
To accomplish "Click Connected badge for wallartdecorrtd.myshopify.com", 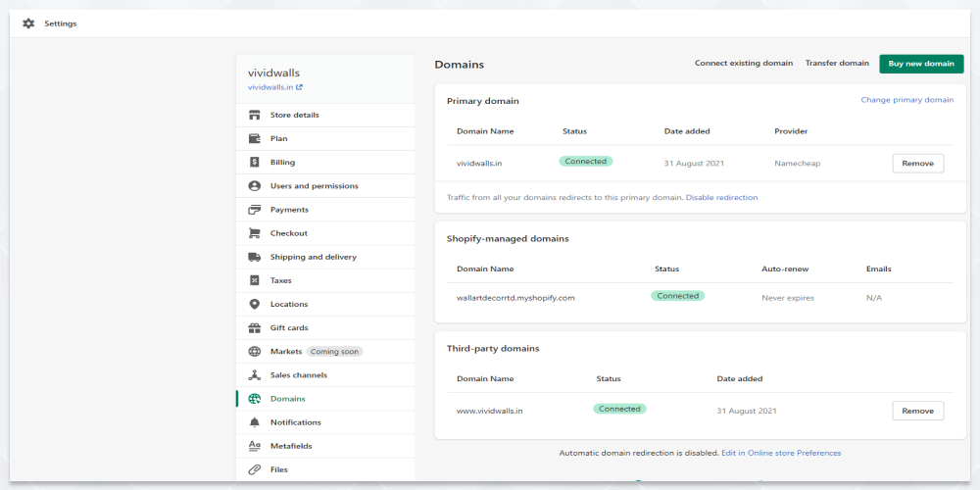I will pos(677,296).
